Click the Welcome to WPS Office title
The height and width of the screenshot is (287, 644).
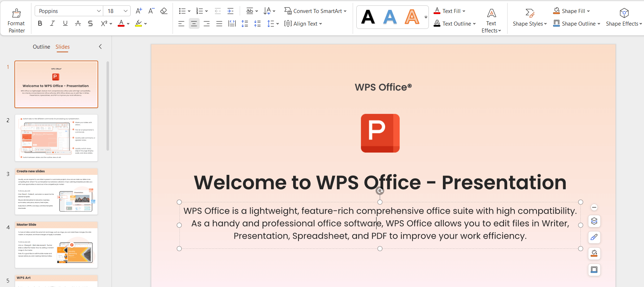click(x=380, y=182)
